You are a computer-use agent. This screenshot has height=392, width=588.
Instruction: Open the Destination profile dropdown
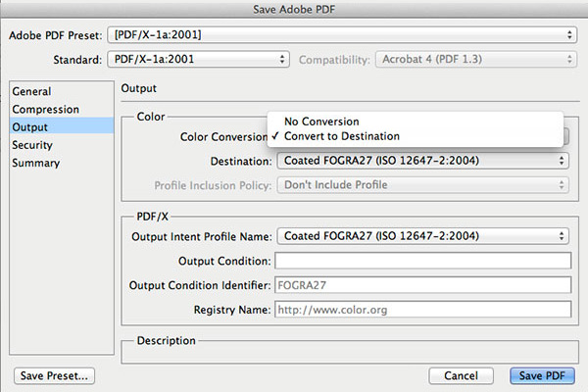pos(422,161)
